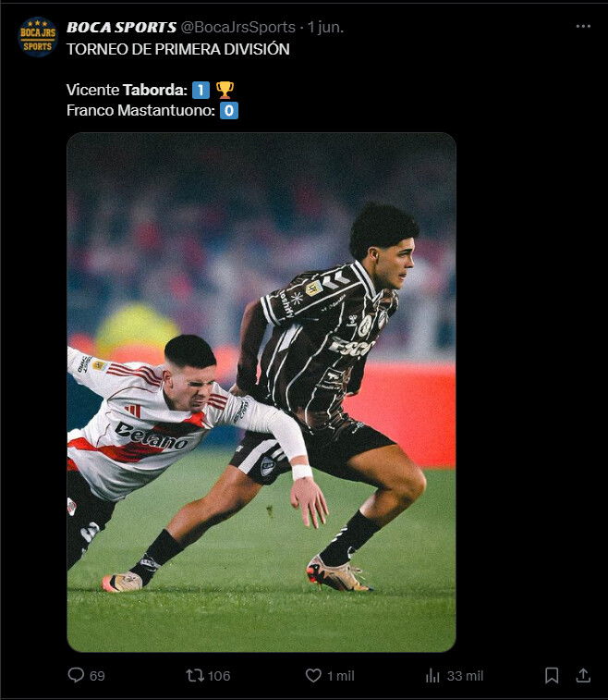Open the football match photo

pos(261,392)
